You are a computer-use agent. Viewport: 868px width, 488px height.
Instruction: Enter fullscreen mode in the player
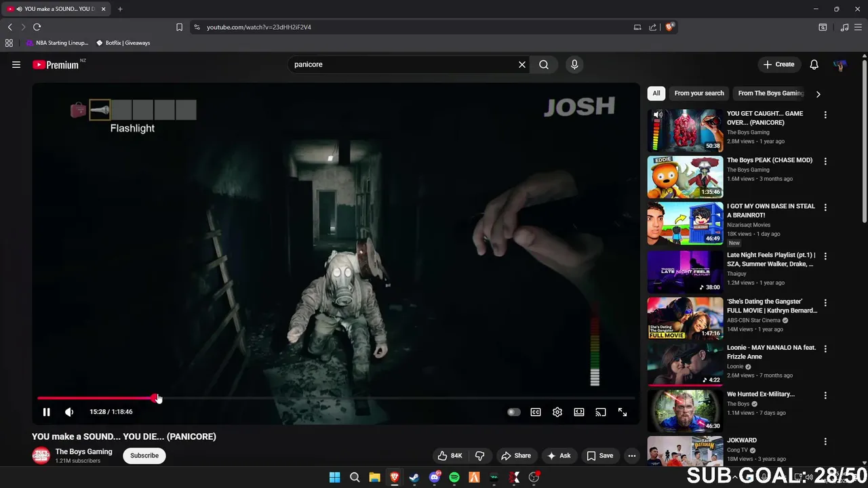[x=623, y=412]
